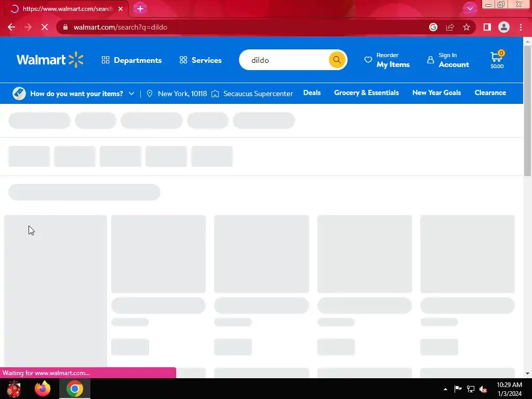Click the ornament start button on taskbar
Image resolution: width=532 pixels, height=399 pixels.
coord(14,389)
